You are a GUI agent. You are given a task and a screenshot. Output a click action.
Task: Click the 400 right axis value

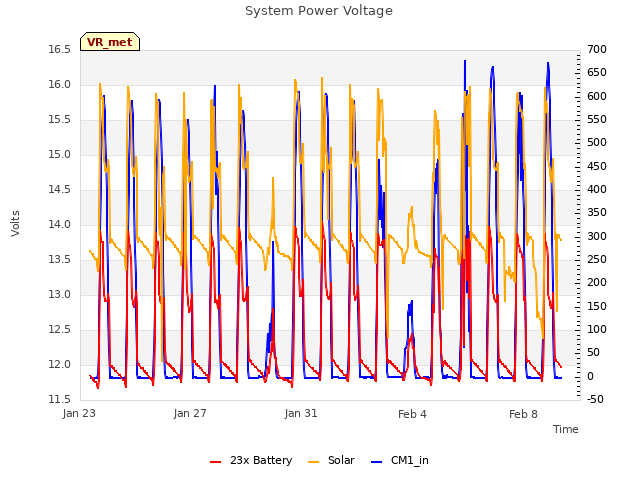click(x=597, y=190)
